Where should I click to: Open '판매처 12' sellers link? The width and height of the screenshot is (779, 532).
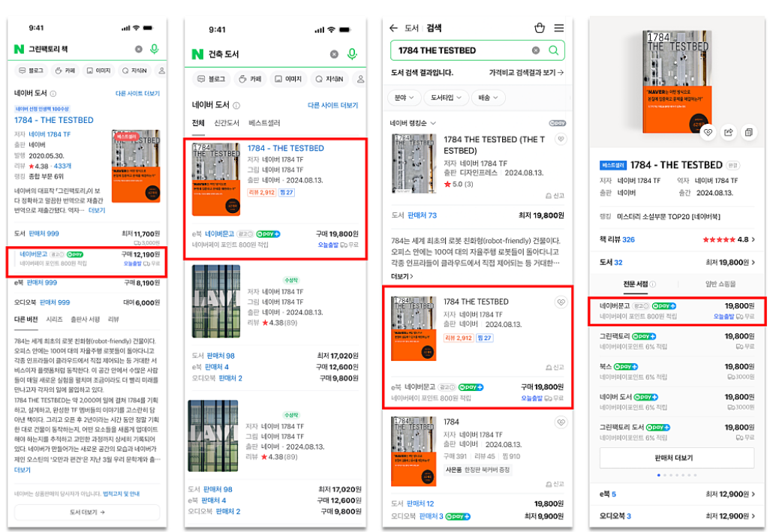tap(420, 503)
